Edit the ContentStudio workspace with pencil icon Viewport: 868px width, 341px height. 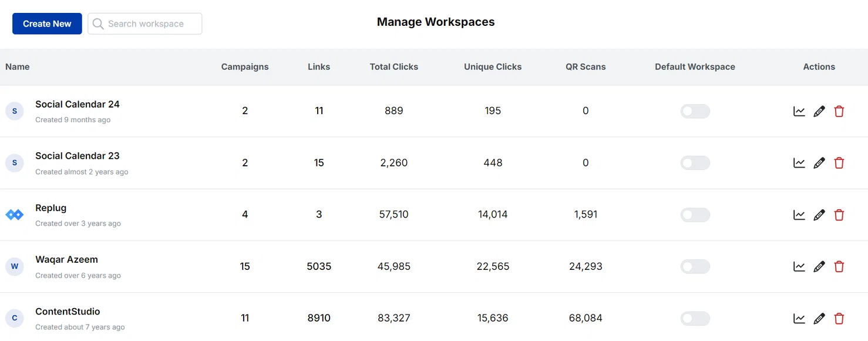819,319
